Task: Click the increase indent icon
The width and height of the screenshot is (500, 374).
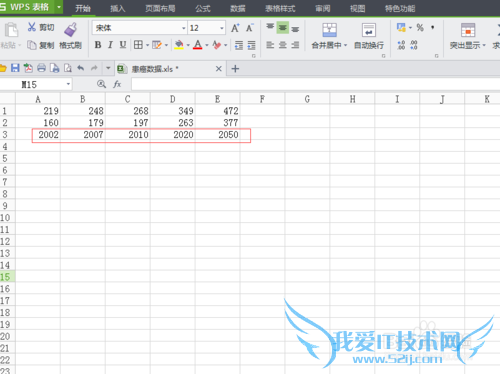Action: coord(252,45)
